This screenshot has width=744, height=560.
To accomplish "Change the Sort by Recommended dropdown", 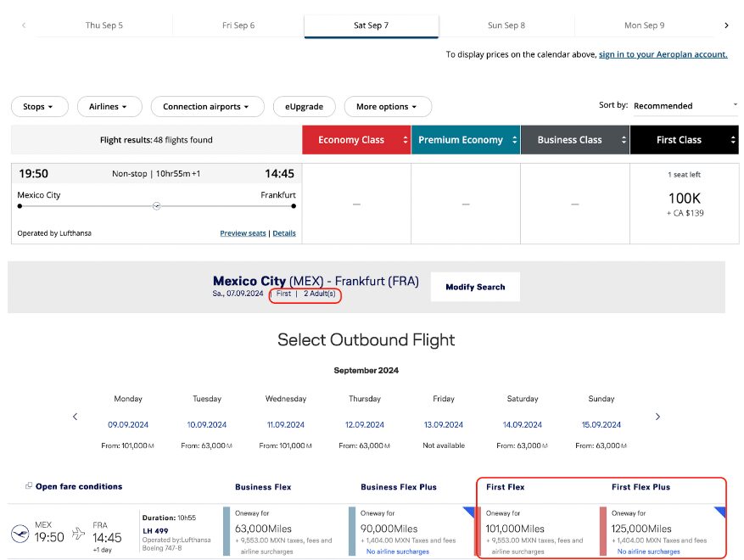I will [685, 105].
